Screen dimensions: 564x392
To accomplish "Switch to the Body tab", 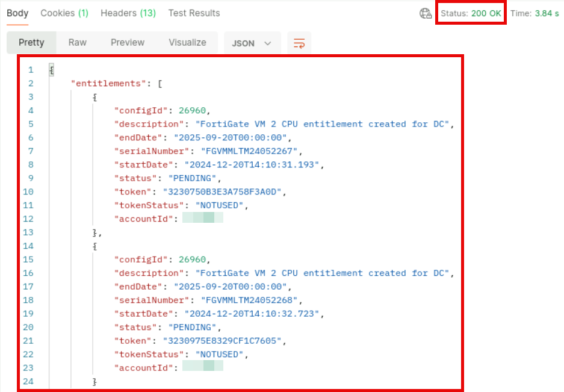I will [17, 13].
